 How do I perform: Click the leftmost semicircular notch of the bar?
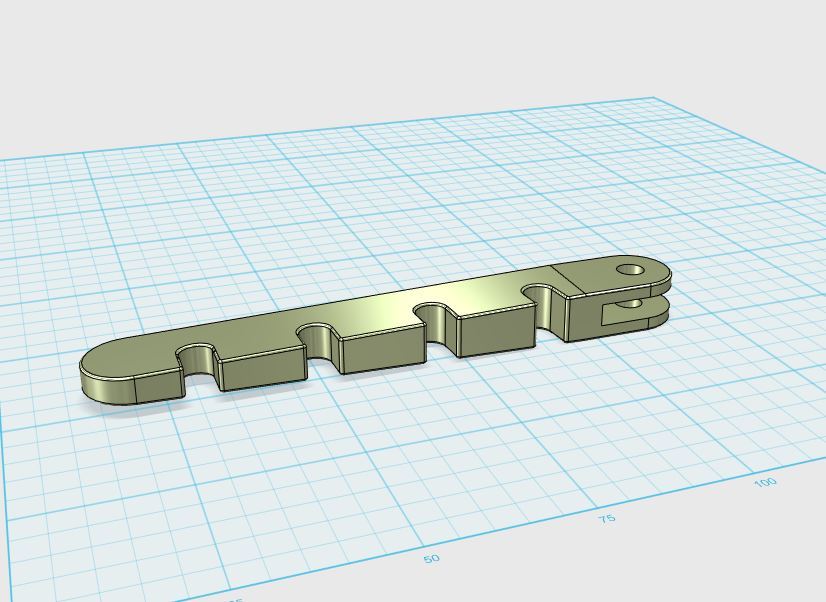pos(197,358)
